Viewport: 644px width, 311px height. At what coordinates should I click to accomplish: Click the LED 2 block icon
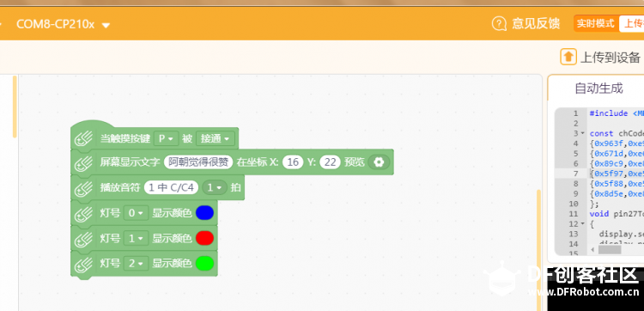pos(83,264)
